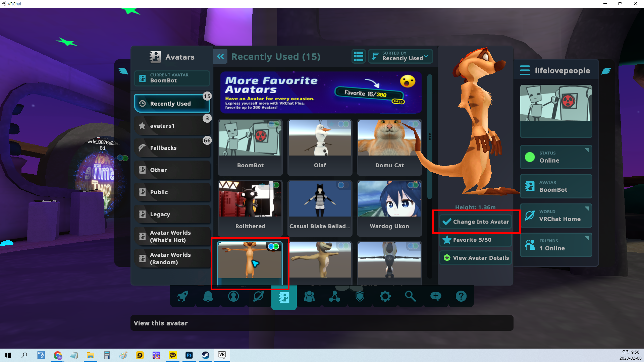Click Favorite 3/50 button
This screenshot has height=362, width=644.
pyautogui.click(x=476, y=240)
